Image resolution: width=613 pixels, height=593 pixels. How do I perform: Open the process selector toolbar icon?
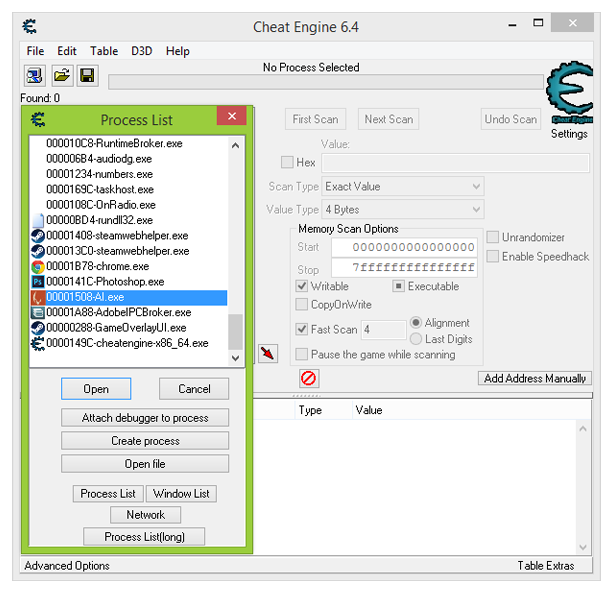coord(35,75)
